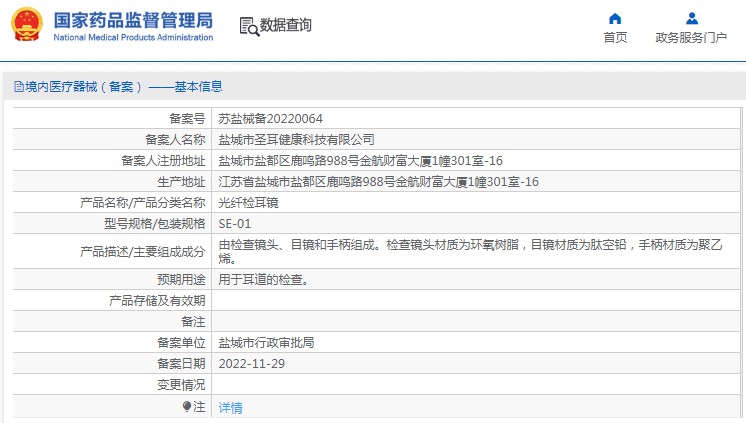Image resolution: width=746 pixels, height=423 pixels.
Task: Click the 政务服务门户 person icon
Action: tap(692, 19)
